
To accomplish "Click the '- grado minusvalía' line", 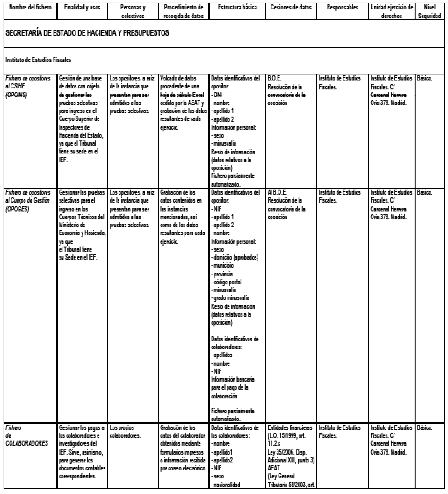I will [x=230, y=298].
